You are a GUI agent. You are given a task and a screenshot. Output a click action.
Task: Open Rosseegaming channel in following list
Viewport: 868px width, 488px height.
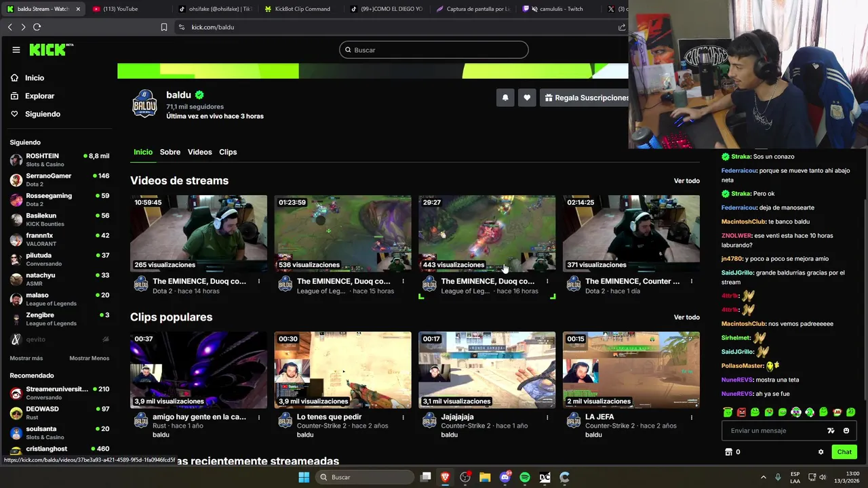click(x=60, y=200)
